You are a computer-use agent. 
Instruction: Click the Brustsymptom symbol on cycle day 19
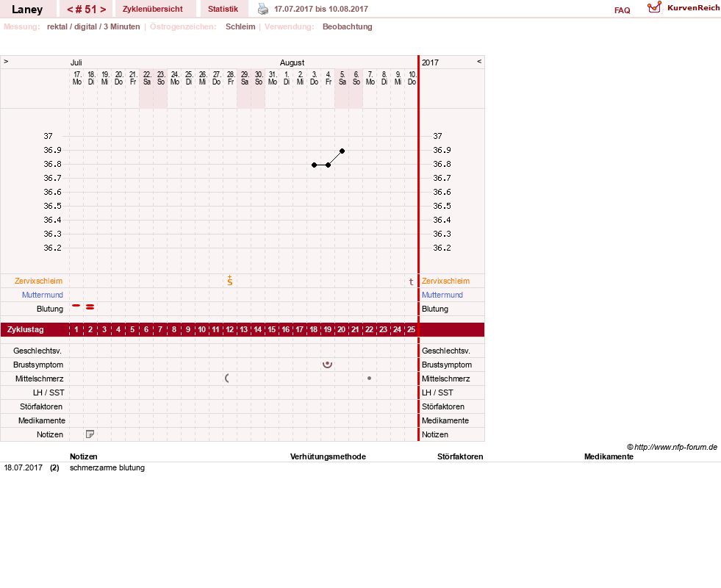tap(327, 364)
